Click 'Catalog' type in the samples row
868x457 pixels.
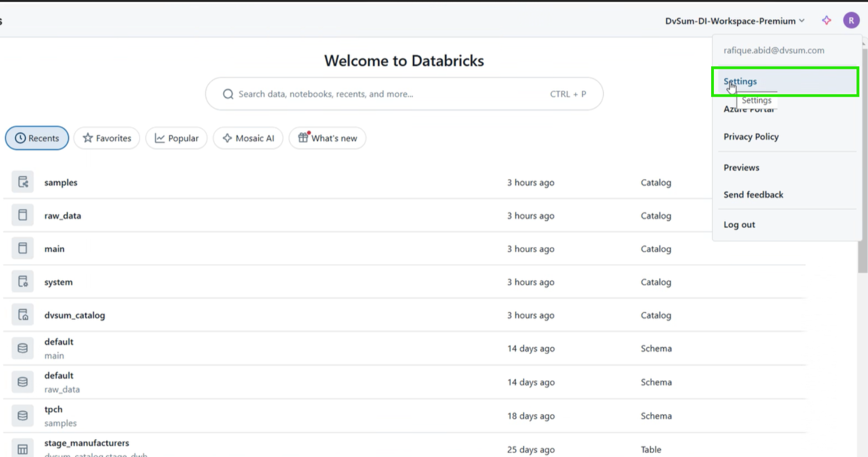pyautogui.click(x=656, y=182)
